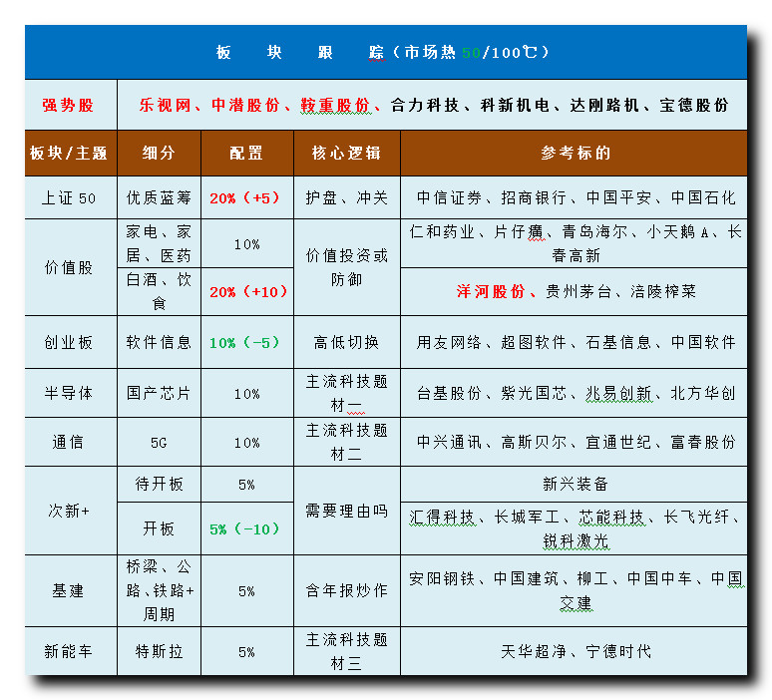The image size is (772, 700).
Task: Click the 5G subcategory cell
Action: [158, 442]
